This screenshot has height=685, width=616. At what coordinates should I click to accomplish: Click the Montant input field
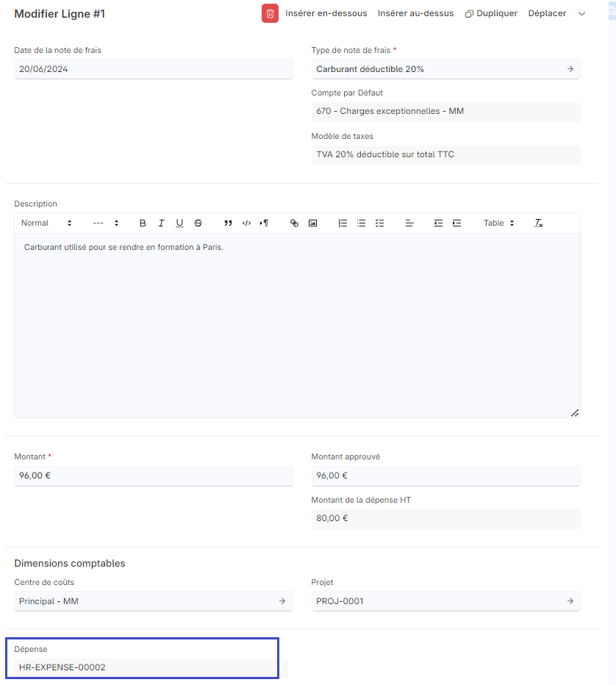click(153, 476)
